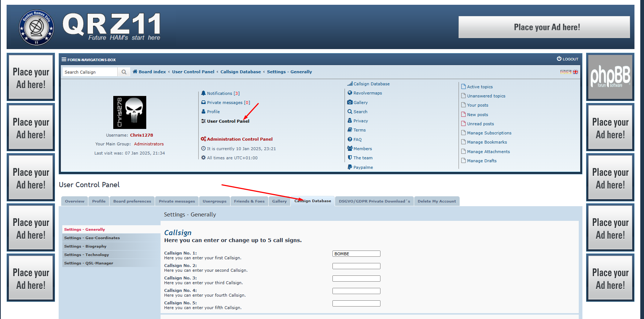Open Revolvermaps globe icon link
The width and height of the screenshot is (644, 319).
click(x=350, y=93)
